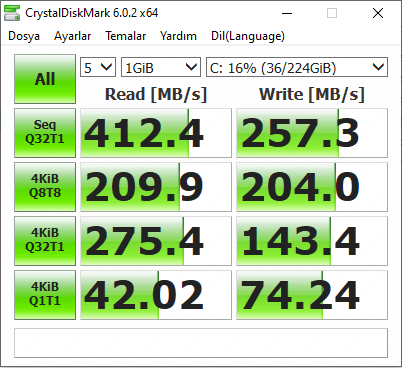Start the 4KiB Q8T8 test
The image size is (402, 368).
pos(45,187)
